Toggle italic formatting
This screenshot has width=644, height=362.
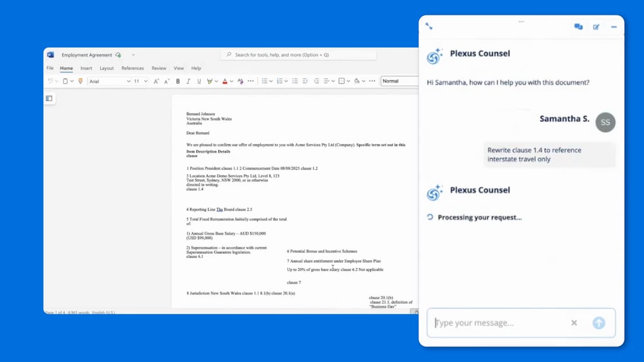[188, 81]
